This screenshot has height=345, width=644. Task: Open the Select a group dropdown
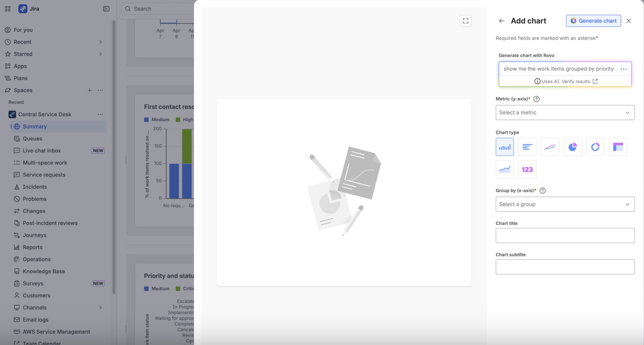pos(565,204)
